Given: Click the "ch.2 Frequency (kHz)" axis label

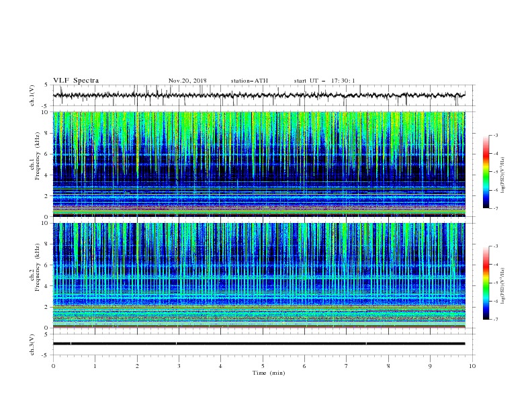Looking at the screenshot, I should click(35, 267).
